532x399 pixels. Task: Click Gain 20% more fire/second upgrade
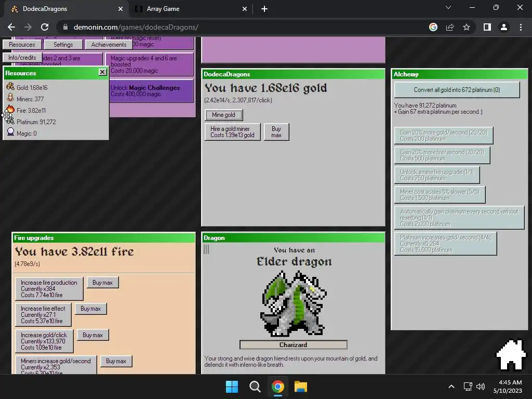click(442, 155)
